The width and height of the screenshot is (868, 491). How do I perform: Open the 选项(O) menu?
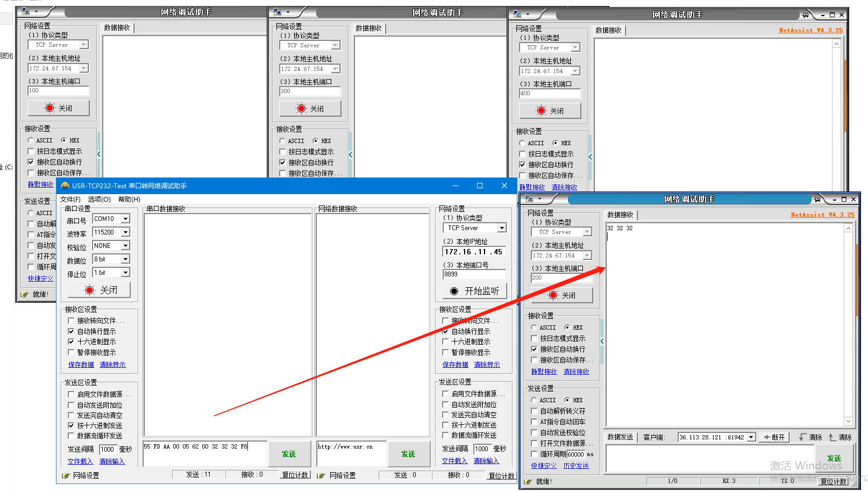(99, 200)
